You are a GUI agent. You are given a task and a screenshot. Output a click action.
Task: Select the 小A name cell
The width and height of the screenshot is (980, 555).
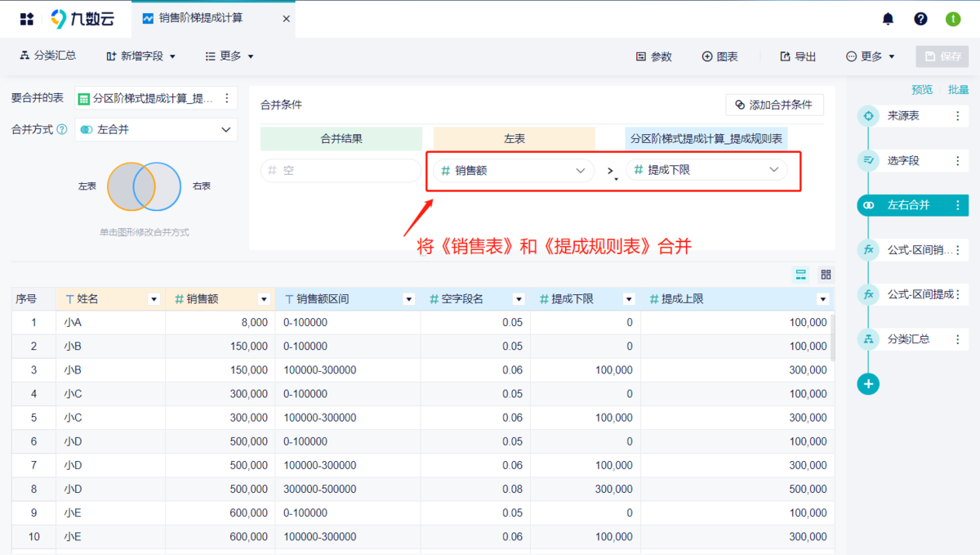tap(110, 323)
